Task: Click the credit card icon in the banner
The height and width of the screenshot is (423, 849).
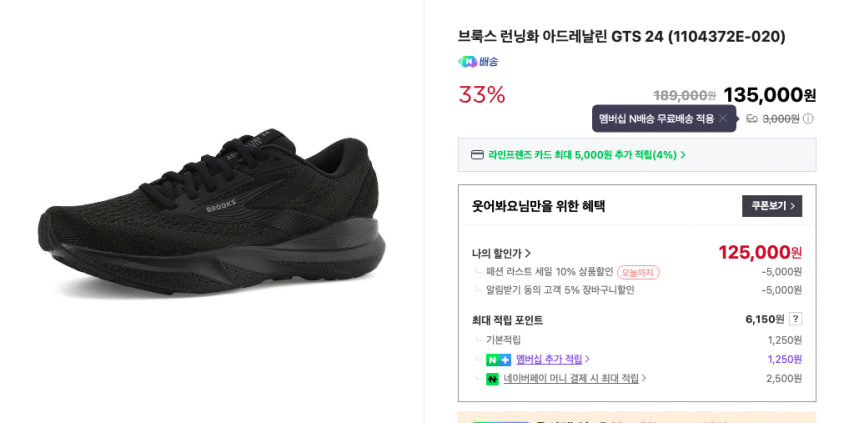Action: (477, 155)
